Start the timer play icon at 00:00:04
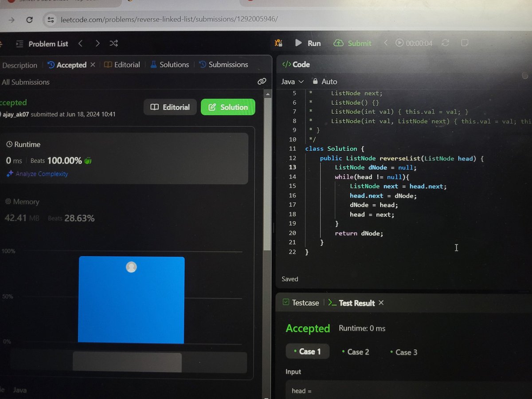This screenshot has width=532, height=399. point(399,43)
